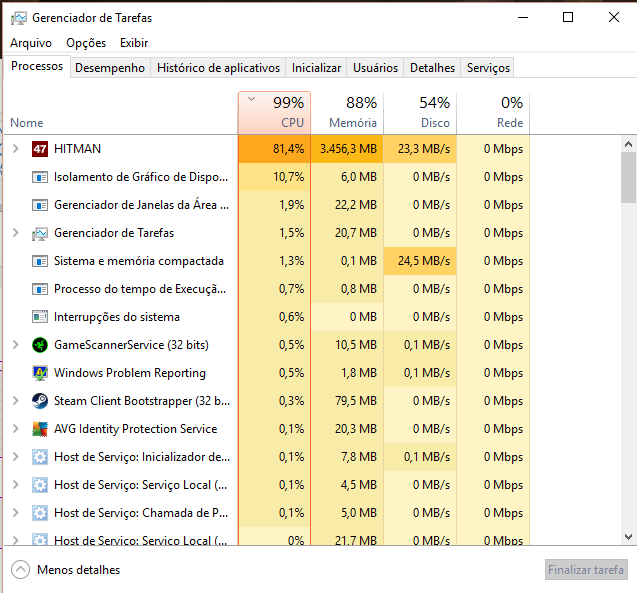
Task: Click the Processo do tempo de Execução icon
Action: (x=40, y=289)
